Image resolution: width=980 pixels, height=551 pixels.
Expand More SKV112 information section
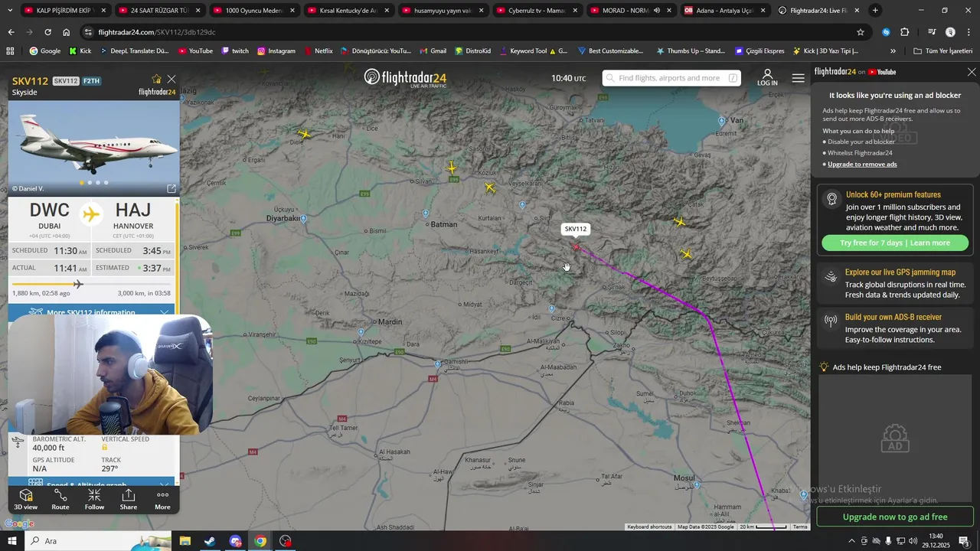(x=92, y=312)
